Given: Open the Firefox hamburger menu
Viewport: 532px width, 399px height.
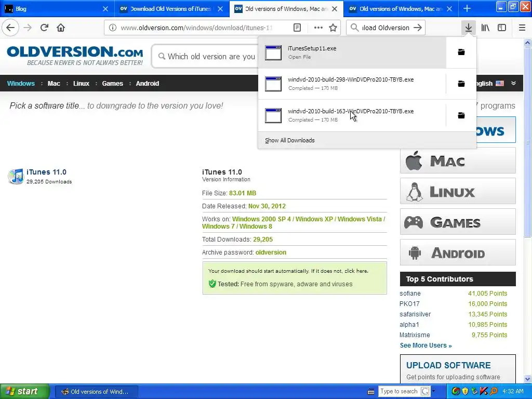Looking at the screenshot, I should (x=522, y=28).
